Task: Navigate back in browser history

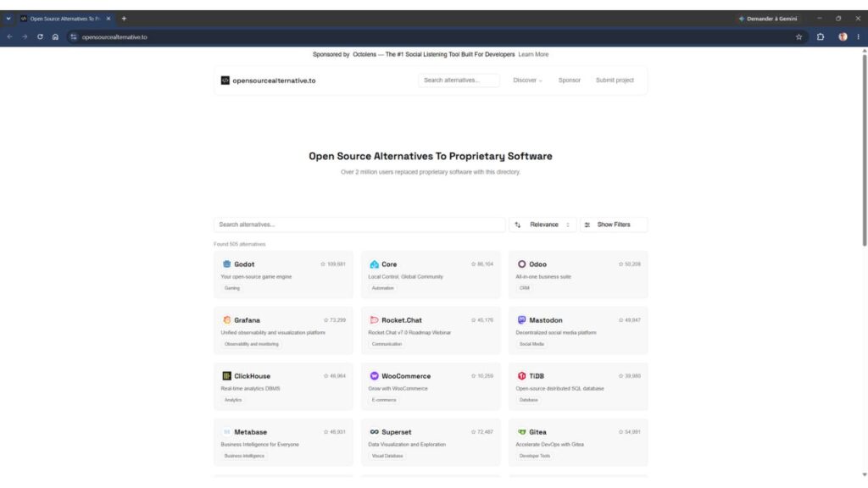Action: 9,37
